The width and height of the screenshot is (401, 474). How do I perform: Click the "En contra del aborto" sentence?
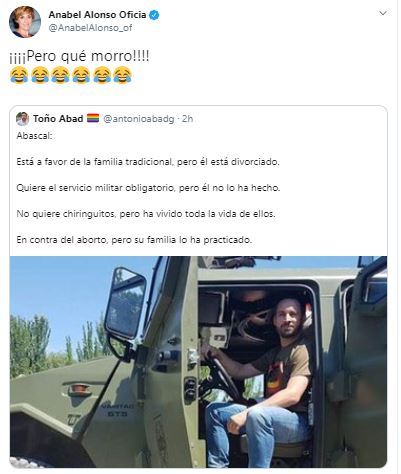coord(134,240)
